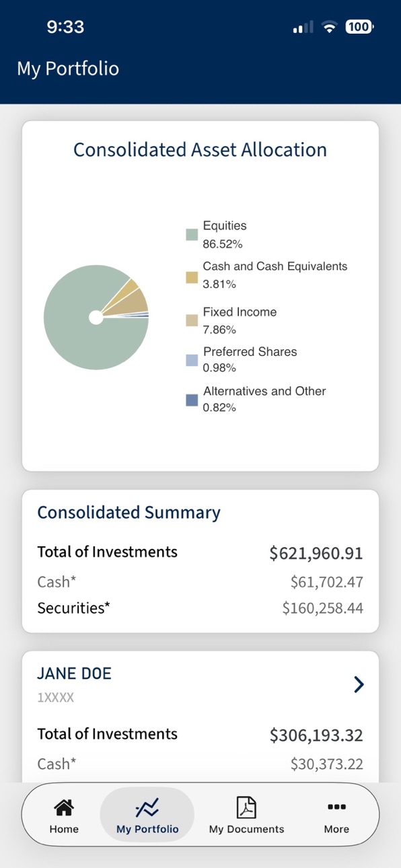The height and width of the screenshot is (868, 401).
Task: Expand Jane Doe account chevron
Action: point(359,684)
